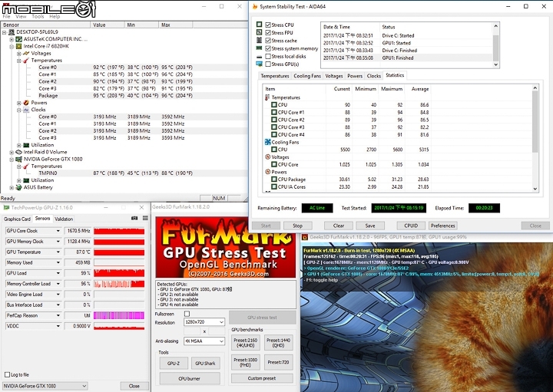Open the HWMonitor Tools menu
The image size is (553, 392).
pyautogui.click(x=38, y=17)
